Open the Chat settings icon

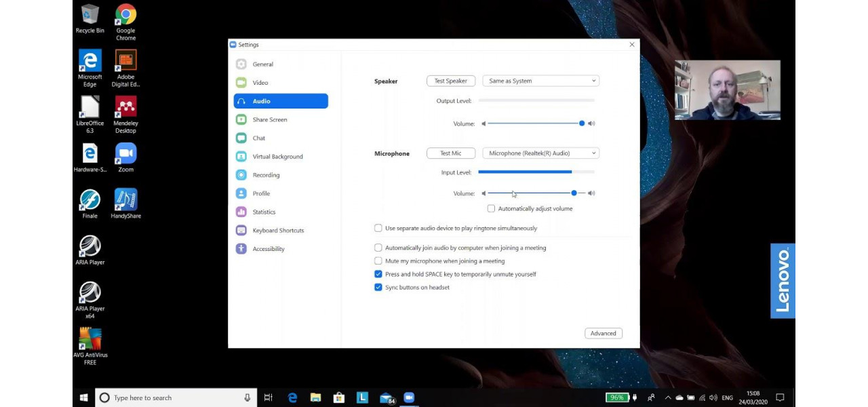(x=241, y=138)
